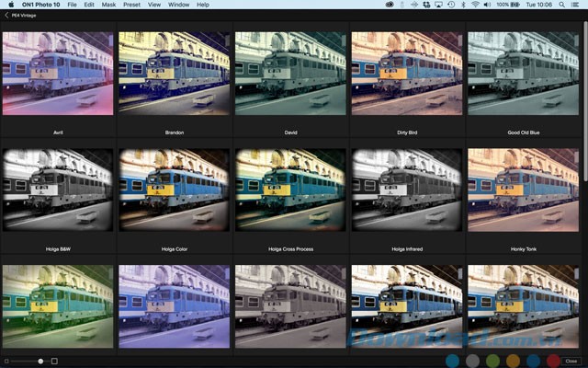The image size is (588, 368).
Task: Open the Apple menu
Action: 9,5
